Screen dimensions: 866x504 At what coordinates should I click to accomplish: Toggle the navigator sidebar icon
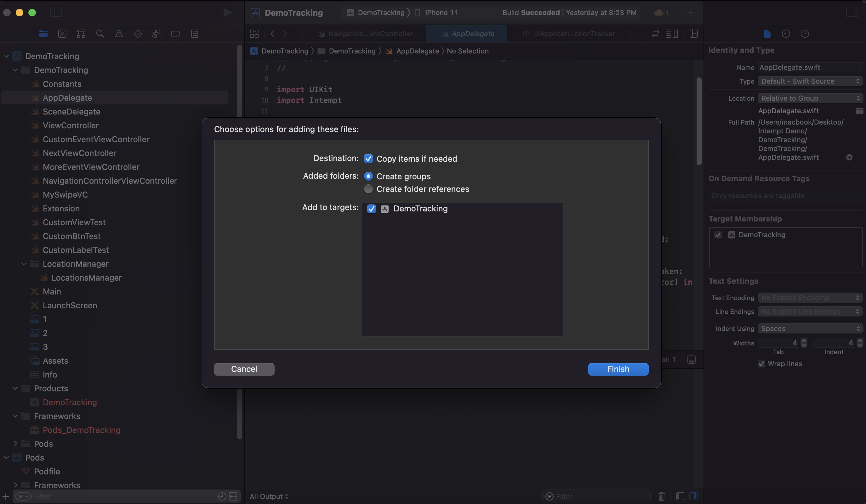click(56, 13)
